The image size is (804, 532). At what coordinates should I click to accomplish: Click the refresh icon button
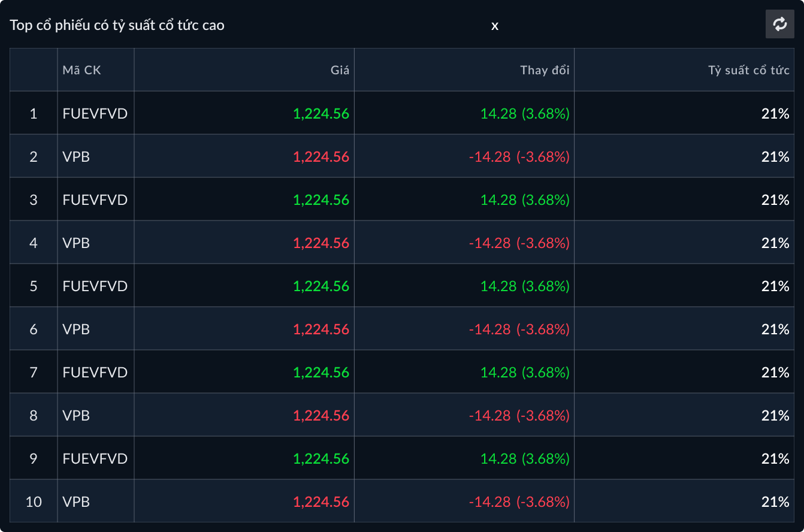pyautogui.click(x=779, y=24)
